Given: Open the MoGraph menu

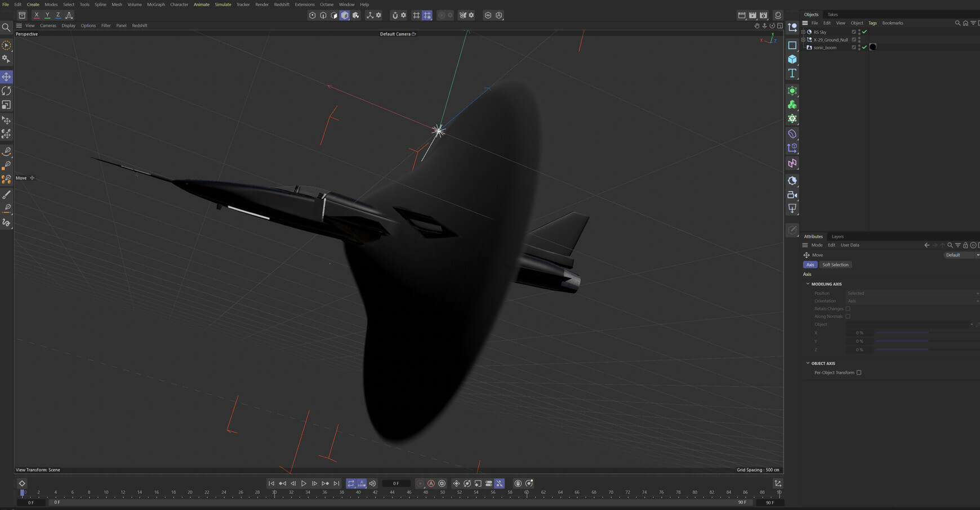Looking at the screenshot, I should pos(155,4).
